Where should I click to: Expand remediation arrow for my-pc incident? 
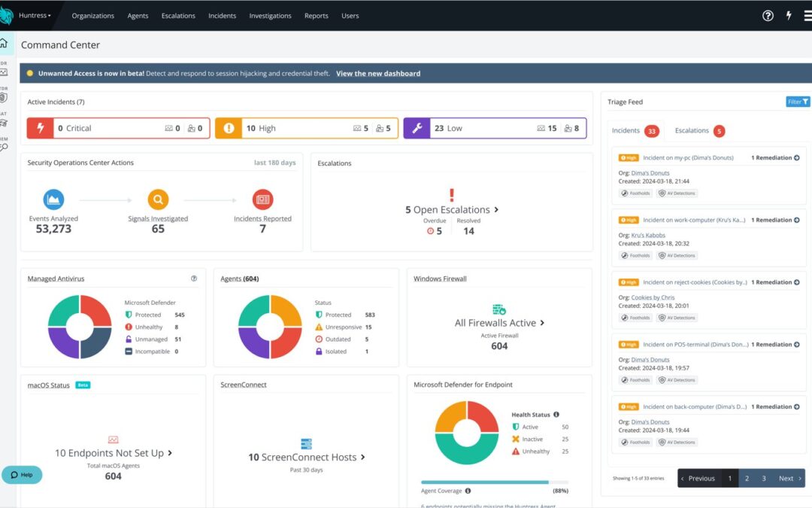(x=796, y=157)
